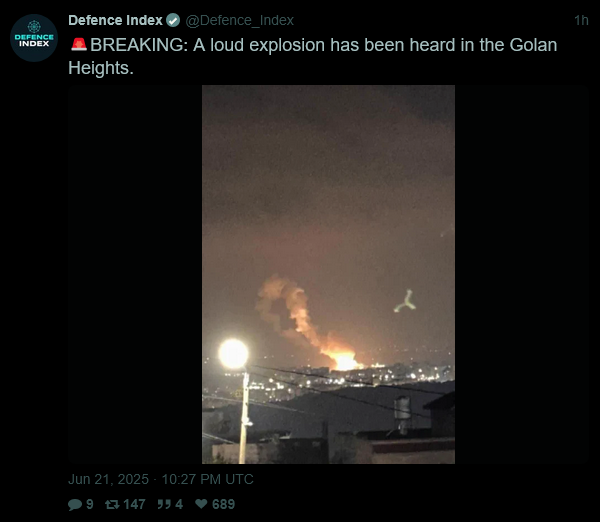
Task: View the 4 quotes count
Action: 179,504
